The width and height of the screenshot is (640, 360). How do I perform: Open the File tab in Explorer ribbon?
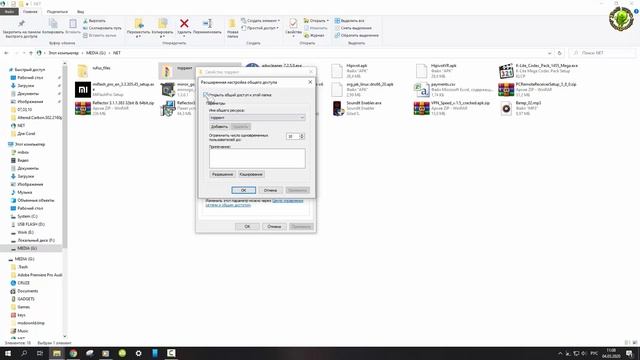point(9,11)
